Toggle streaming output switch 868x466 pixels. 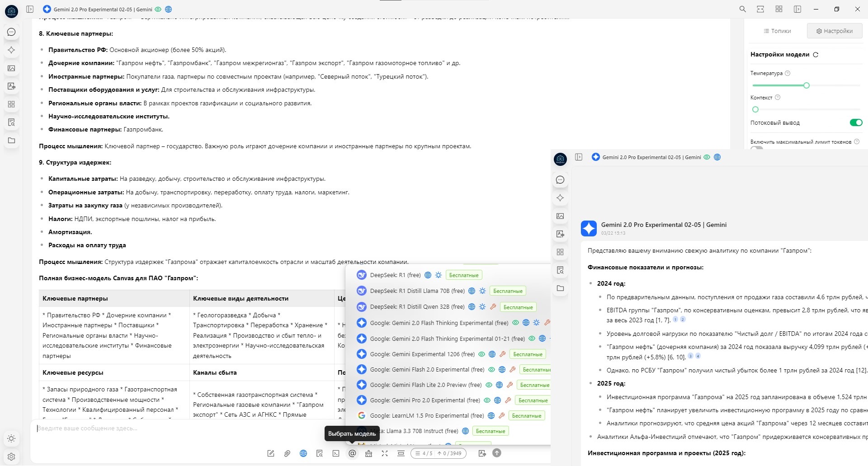coord(856,122)
